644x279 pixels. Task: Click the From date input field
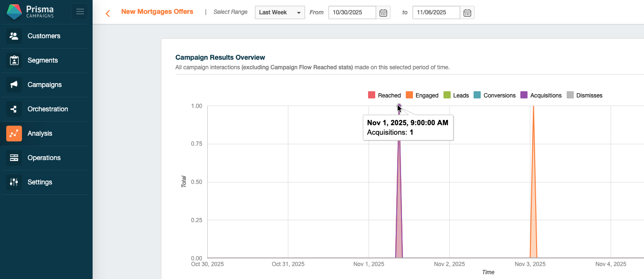[x=352, y=12]
